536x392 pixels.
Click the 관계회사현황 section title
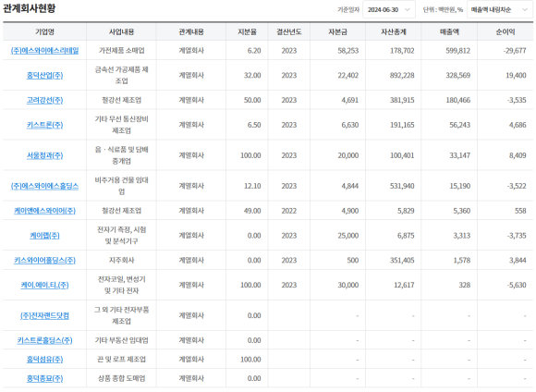[x=29, y=8]
